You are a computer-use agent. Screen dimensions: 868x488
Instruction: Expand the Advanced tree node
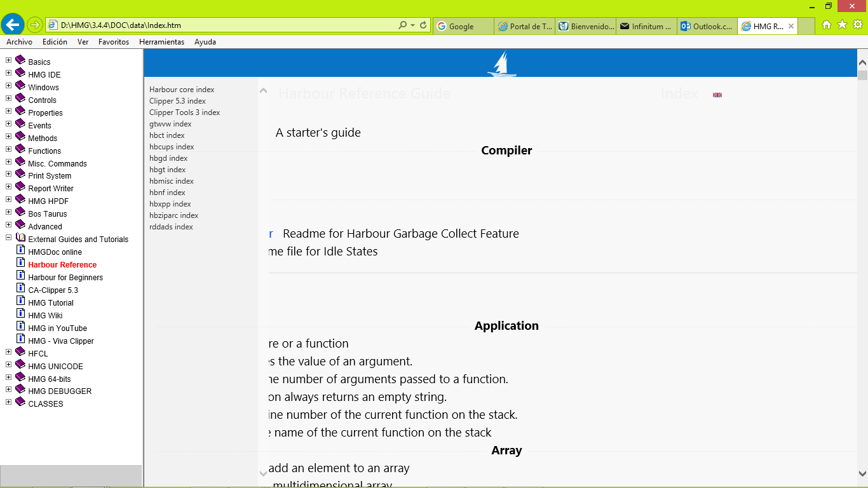click(8, 225)
